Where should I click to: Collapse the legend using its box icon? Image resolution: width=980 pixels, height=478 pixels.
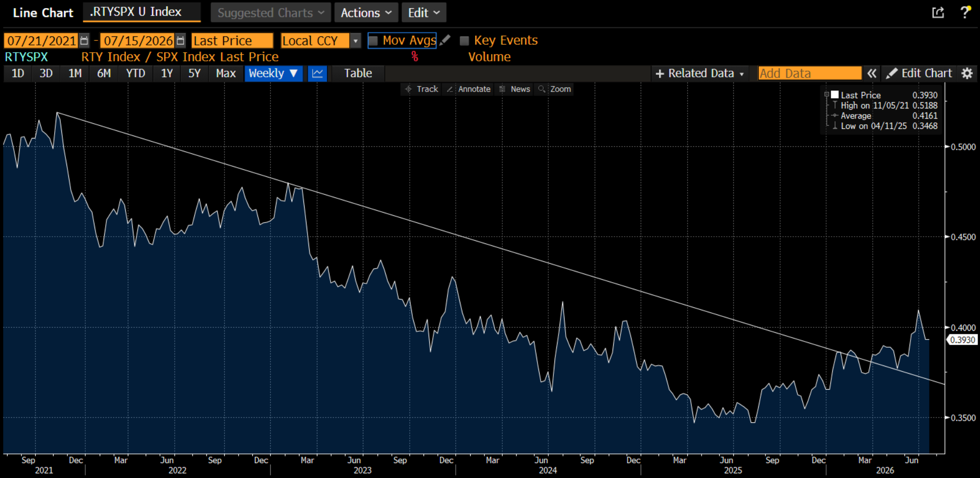tap(827, 95)
